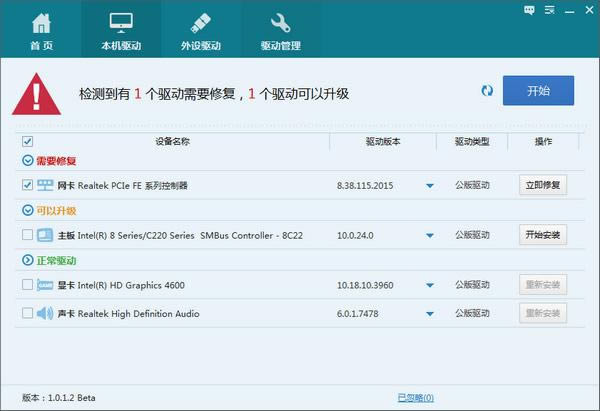
Task: Click the blue 开始 button
Action: tap(538, 90)
